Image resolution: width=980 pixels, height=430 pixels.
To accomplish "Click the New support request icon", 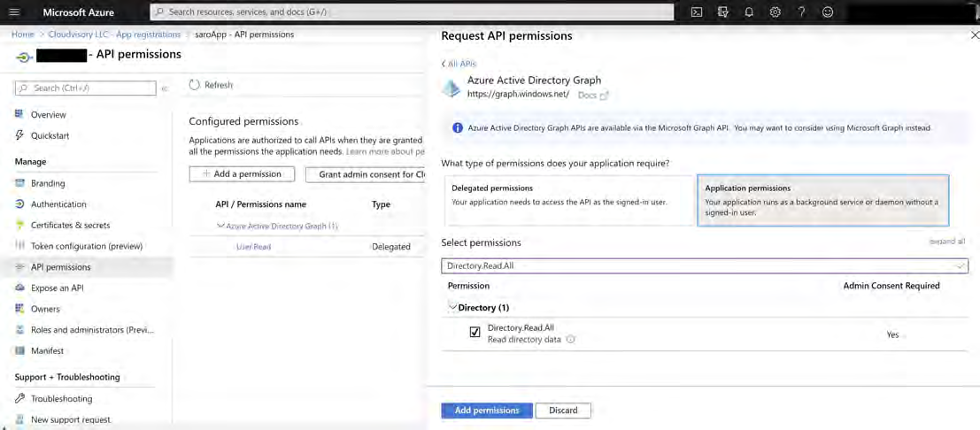I will [x=19, y=419].
